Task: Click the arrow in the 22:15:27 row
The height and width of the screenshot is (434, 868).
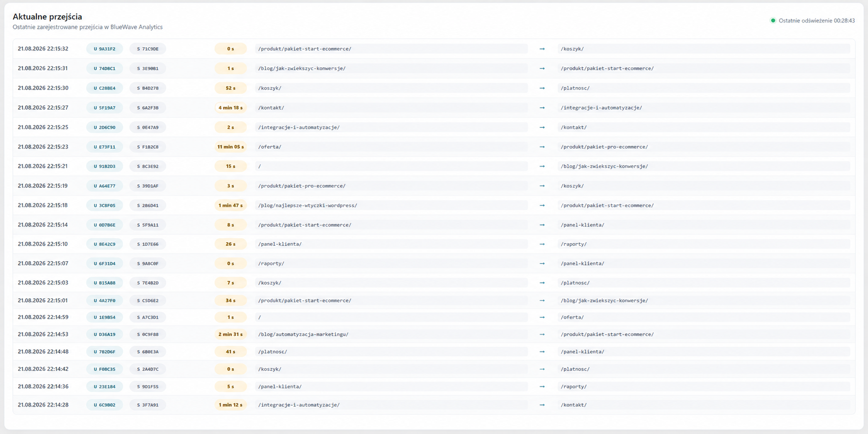Action: pyautogui.click(x=542, y=108)
